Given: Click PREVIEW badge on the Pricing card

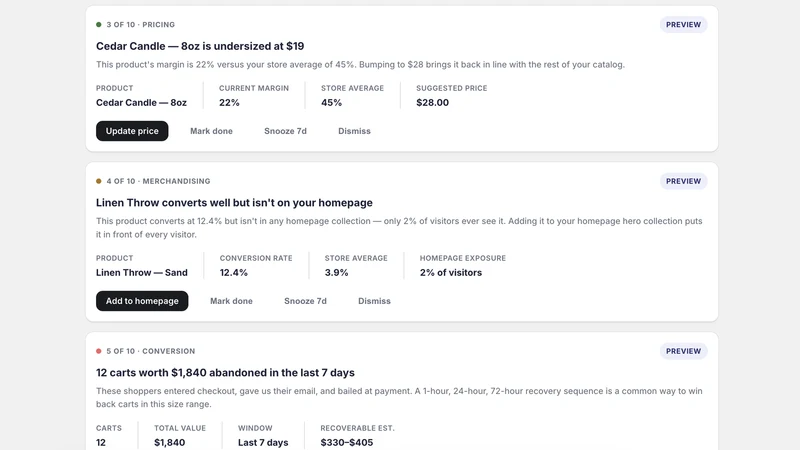Looking at the screenshot, I should 683,24.
